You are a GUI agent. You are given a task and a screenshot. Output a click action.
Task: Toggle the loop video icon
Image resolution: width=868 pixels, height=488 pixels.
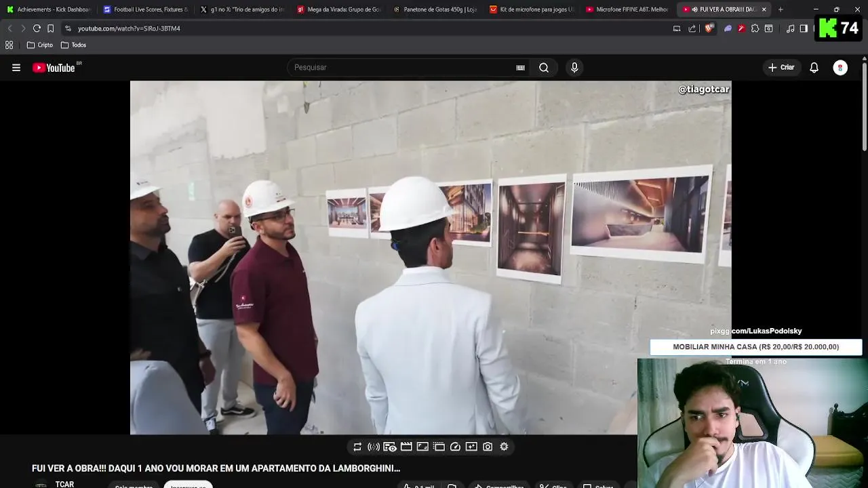(357, 447)
